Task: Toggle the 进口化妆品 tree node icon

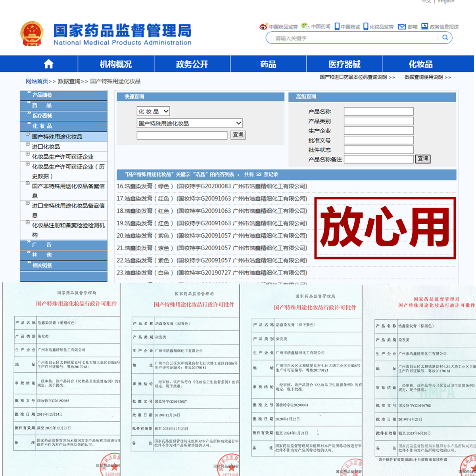Action: click(x=27, y=144)
